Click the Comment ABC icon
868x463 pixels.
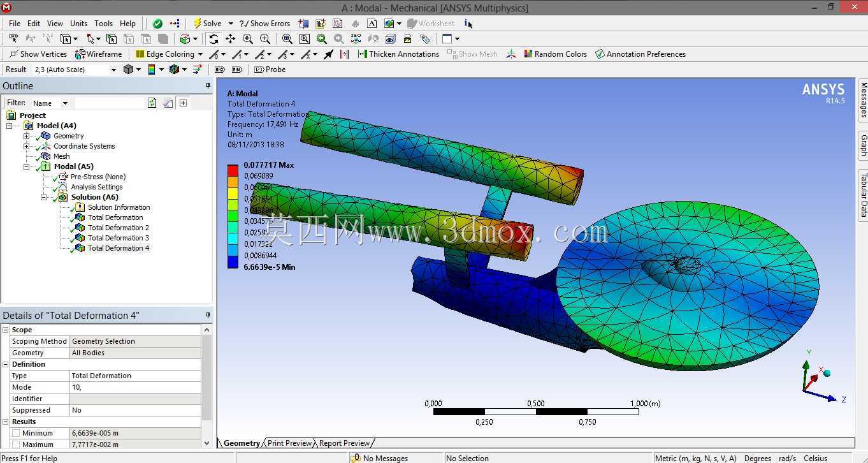click(321, 24)
